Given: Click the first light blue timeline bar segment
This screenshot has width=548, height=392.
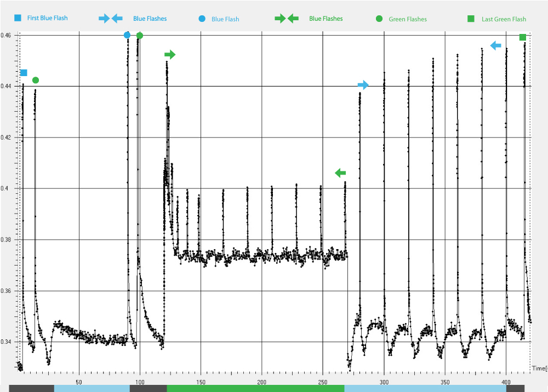Looking at the screenshot, I should [92, 388].
